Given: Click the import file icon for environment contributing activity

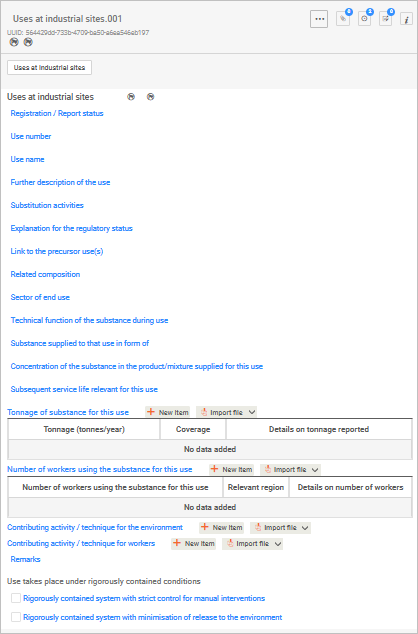Looking at the screenshot, I should click(x=258, y=528).
